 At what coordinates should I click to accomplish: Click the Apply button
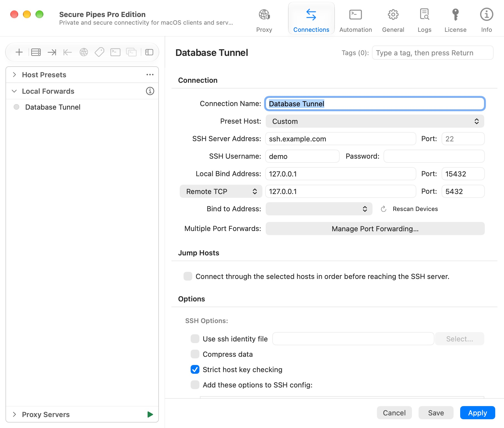coord(477,413)
